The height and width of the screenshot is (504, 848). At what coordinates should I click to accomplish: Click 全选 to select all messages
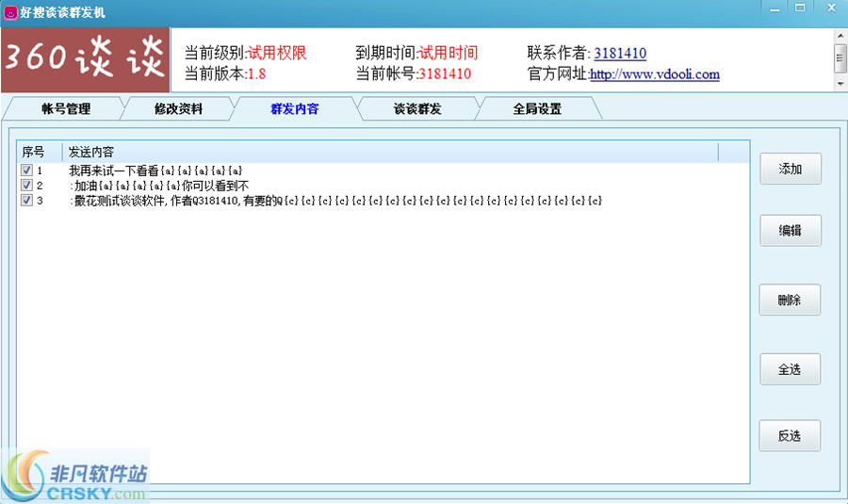[790, 369]
